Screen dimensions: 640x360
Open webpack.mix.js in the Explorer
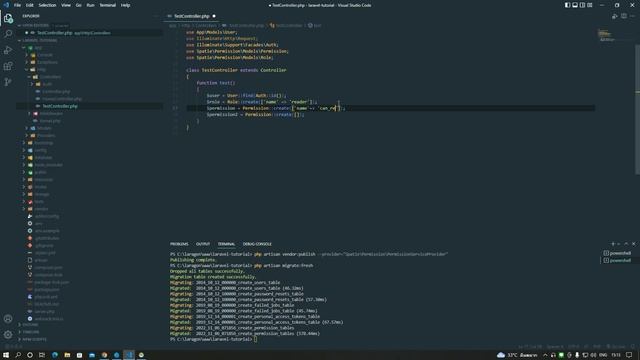(x=48, y=319)
